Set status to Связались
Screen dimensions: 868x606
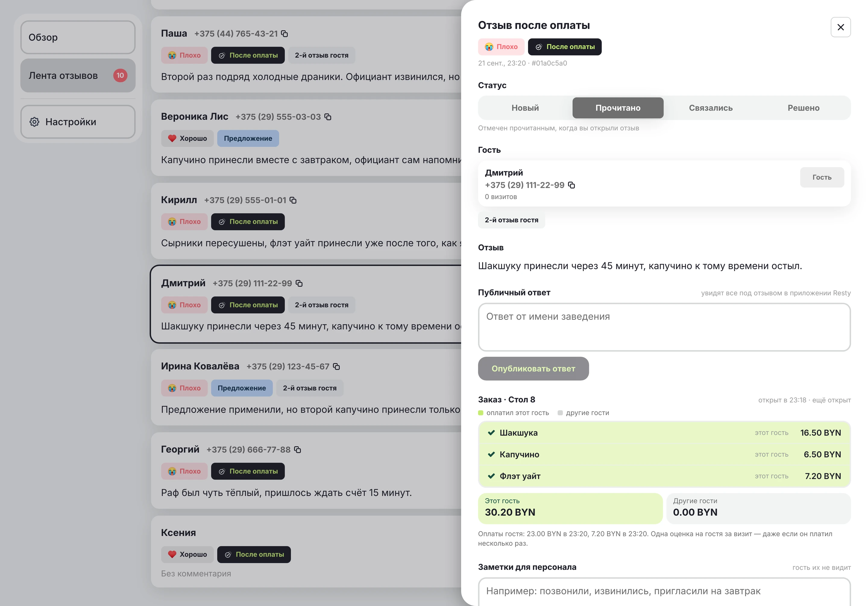click(711, 108)
